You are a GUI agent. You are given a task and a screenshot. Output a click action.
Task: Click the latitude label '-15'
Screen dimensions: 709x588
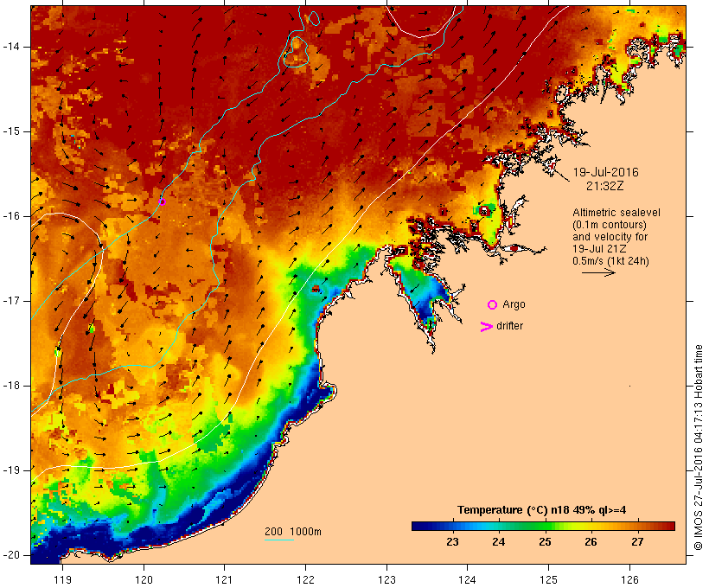[11, 131]
